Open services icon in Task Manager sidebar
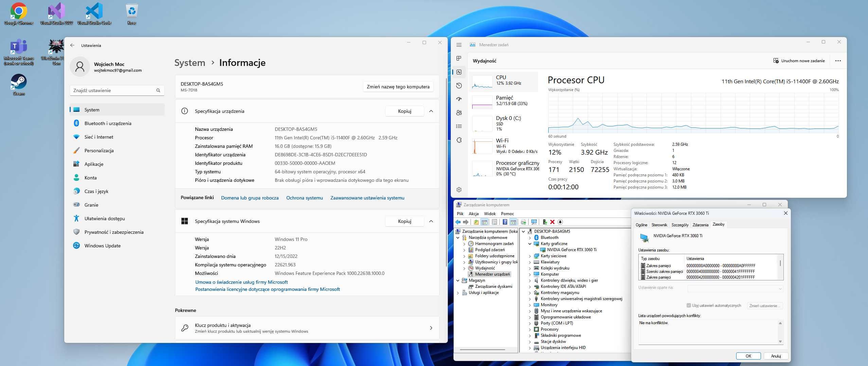 point(459,140)
